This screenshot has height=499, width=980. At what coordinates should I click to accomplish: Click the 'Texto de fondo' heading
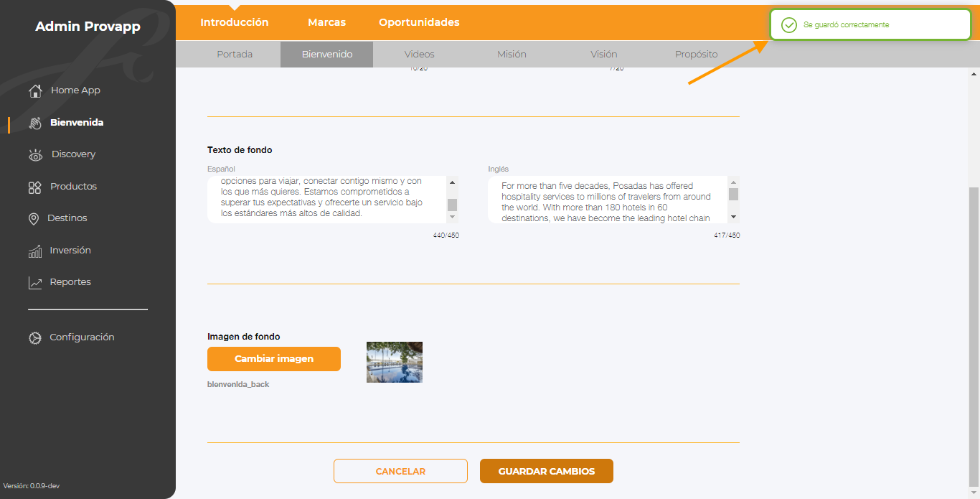[240, 150]
